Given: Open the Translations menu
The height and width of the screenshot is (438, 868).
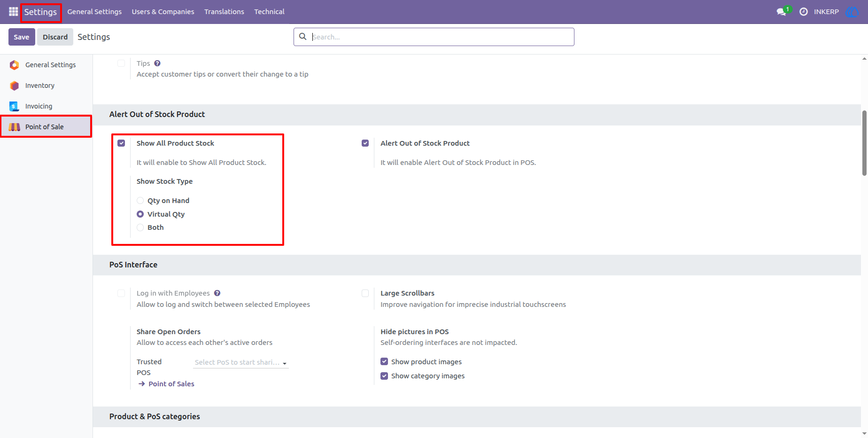Looking at the screenshot, I should (224, 12).
